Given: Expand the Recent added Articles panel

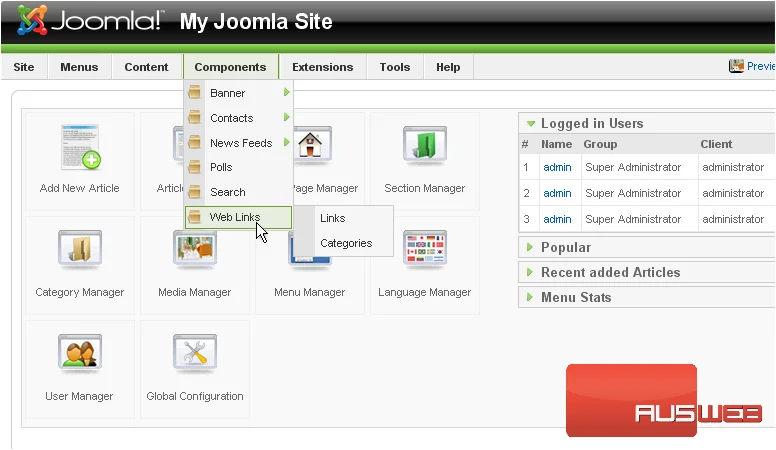Looking at the screenshot, I should tap(530, 272).
